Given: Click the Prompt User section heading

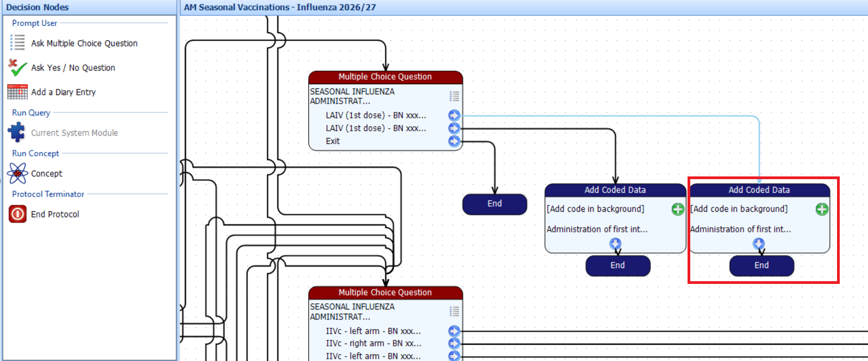Looking at the screenshot, I should coord(34,23).
